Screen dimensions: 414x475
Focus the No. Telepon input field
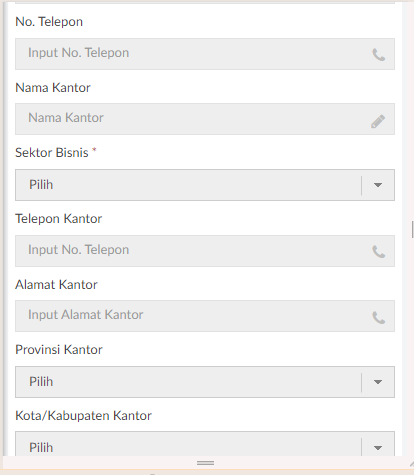click(x=205, y=54)
